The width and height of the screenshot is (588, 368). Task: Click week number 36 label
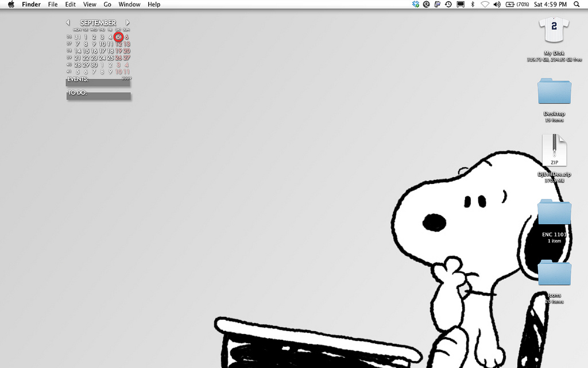[x=69, y=37]
